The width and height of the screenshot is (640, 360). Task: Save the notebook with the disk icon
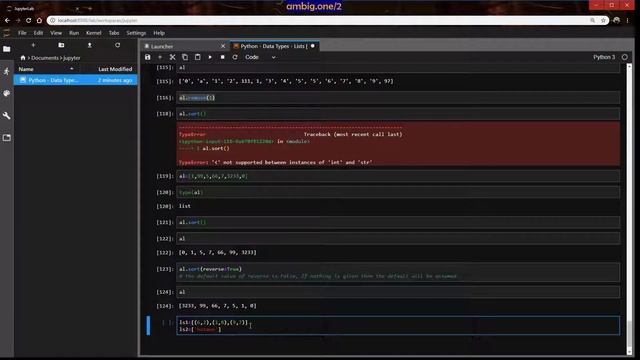click(x=148, y=57)
